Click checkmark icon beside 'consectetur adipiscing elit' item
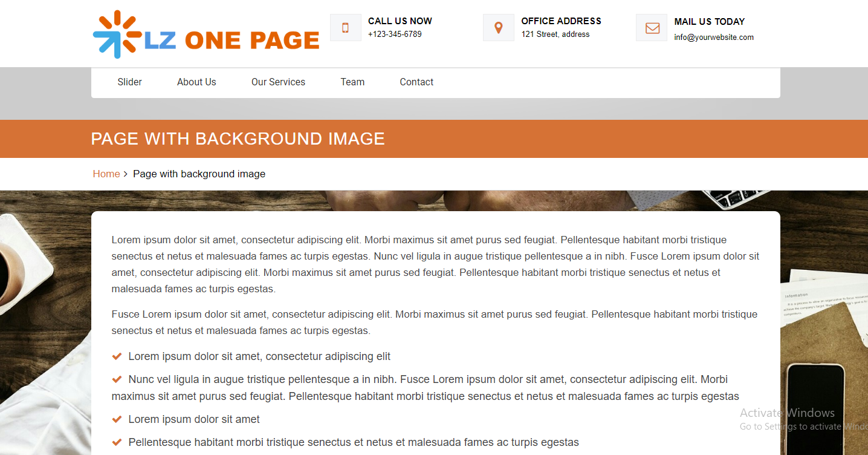 coord(117,357)
